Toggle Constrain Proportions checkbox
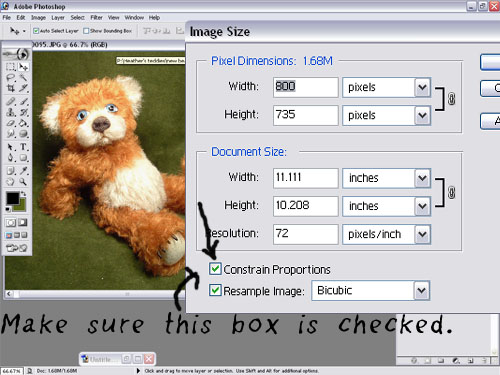500x375 pixels. [215, 269]
